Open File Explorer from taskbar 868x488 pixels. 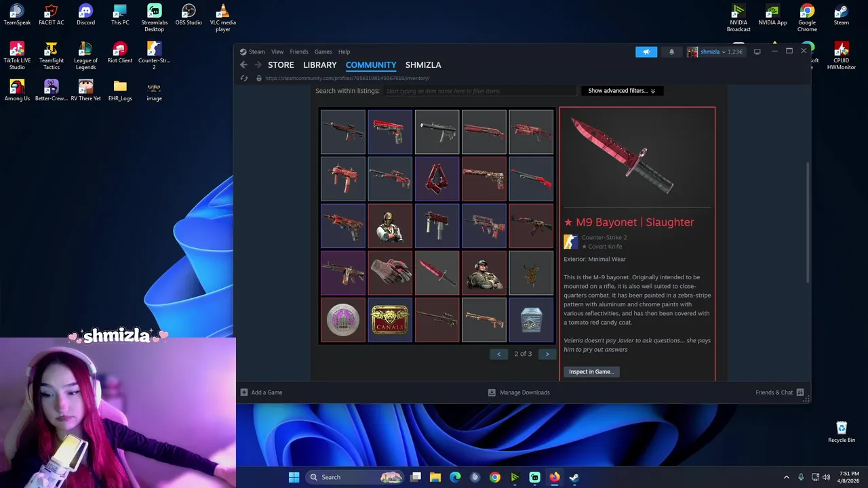[435, 477]
